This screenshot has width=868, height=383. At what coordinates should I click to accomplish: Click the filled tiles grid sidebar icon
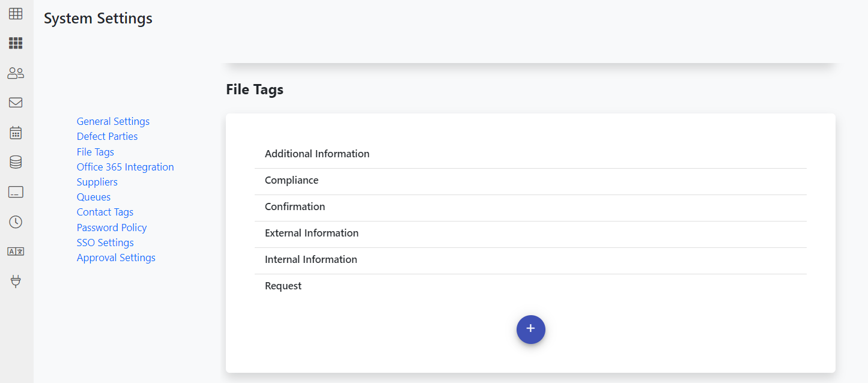(16, 43)
